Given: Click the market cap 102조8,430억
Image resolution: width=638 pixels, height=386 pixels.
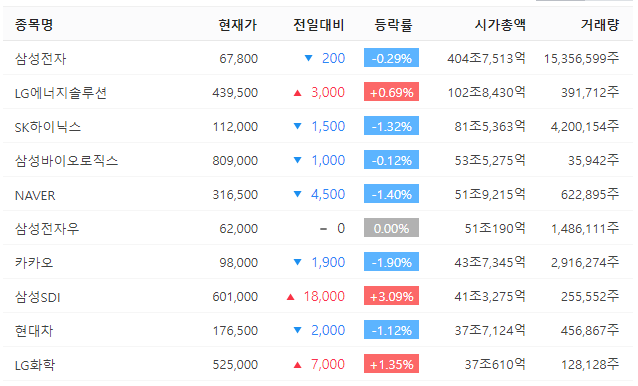Looking at the screenshot, I should pos(487,93).
